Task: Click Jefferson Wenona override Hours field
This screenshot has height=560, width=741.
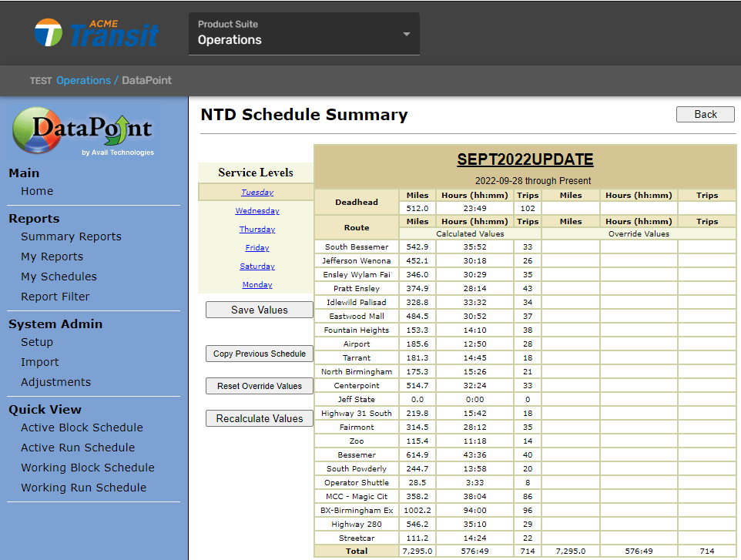Action: pos(639,260)
